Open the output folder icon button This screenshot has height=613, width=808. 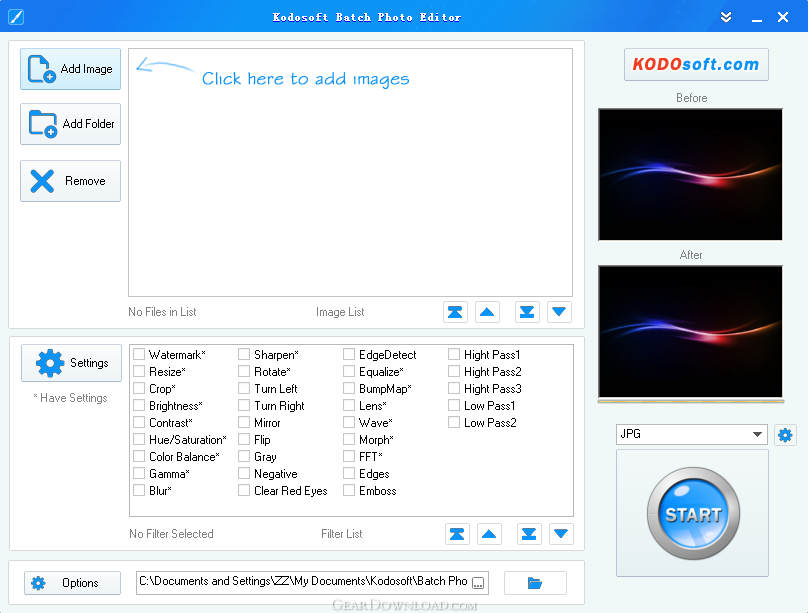pos(535,583)
